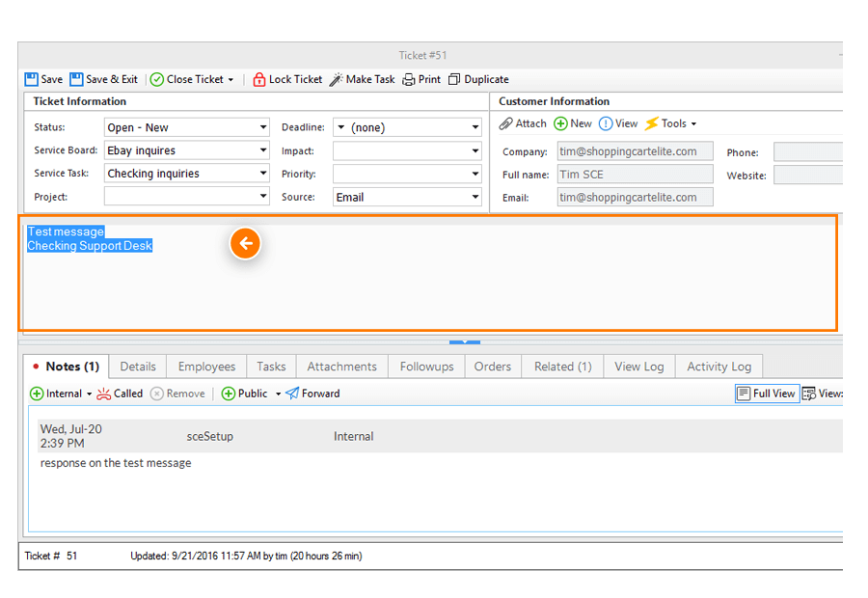868x598 pixels.
Task: Open the Internal note dropdown arrow
Action: (x=89, y=394)
